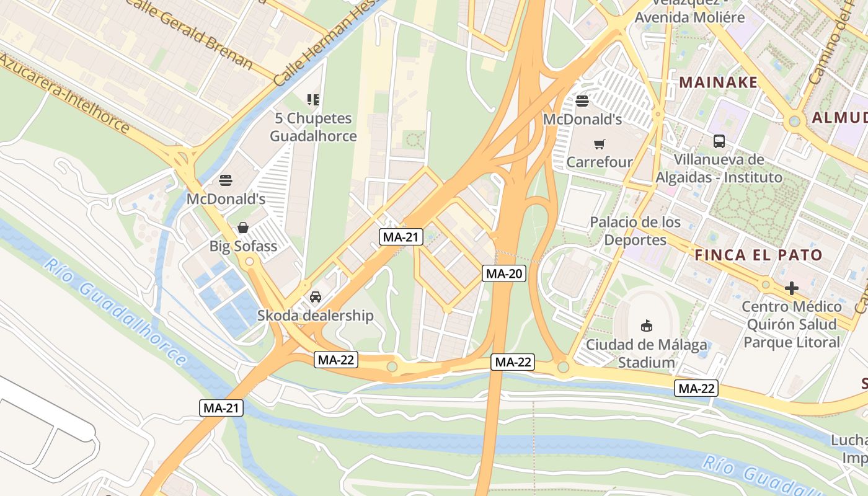Select the Carrefour place name label
Image resolution: width=868 pixels, height=496 pixels.
[600, 162]
